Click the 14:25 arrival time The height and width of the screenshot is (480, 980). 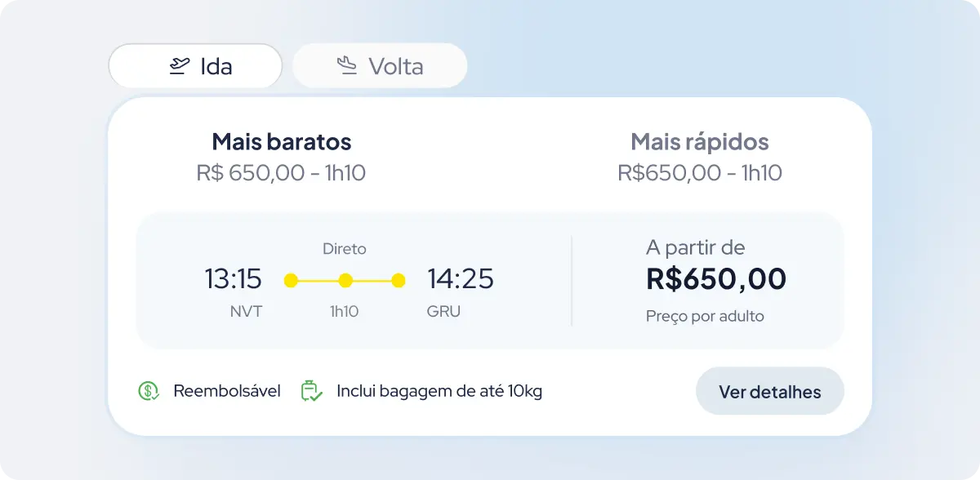[461, 279]
